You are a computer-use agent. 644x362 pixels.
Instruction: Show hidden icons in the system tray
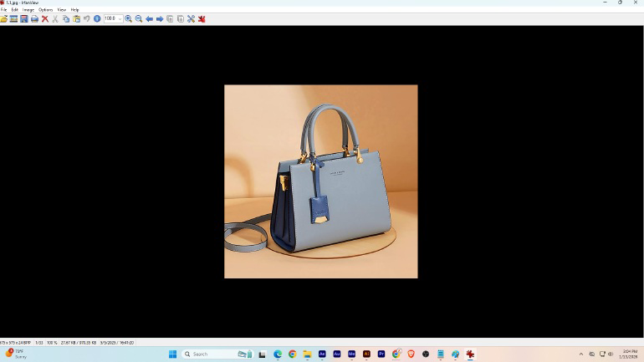pos(581,354)
